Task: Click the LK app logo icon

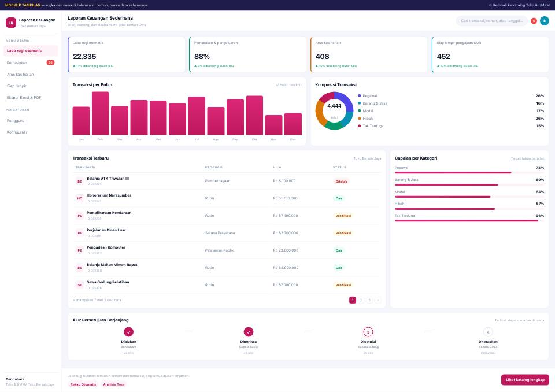Action: pyautogui.click(x=11, y=23)
